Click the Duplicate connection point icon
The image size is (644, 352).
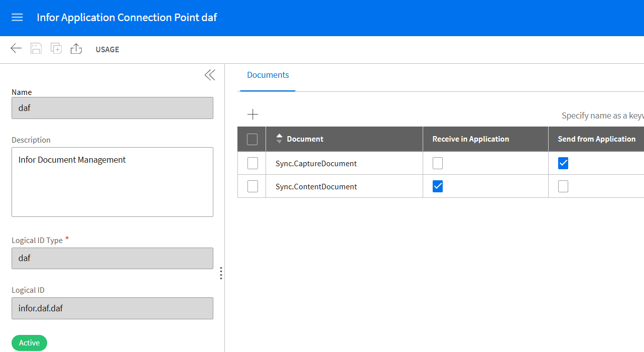[56, 49]
